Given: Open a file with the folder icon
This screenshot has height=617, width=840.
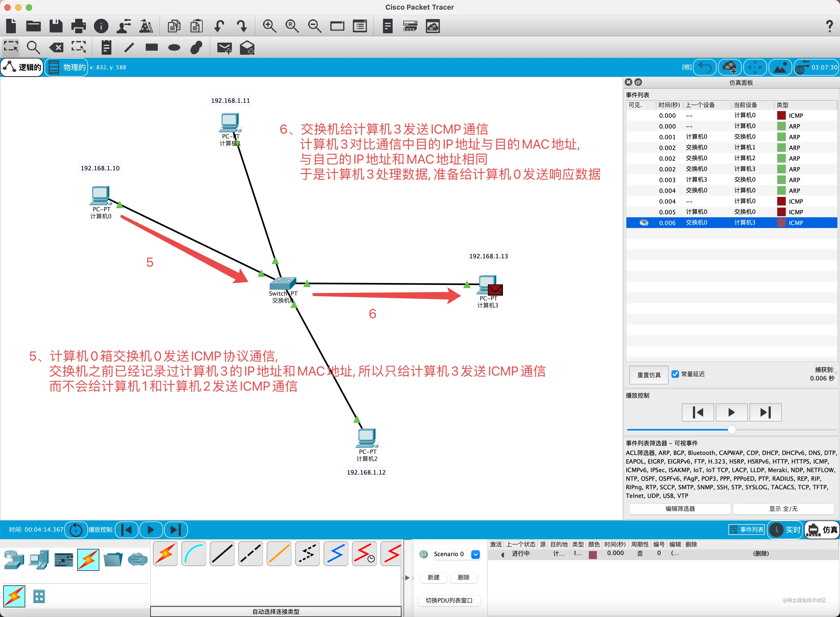Looking at the screenshot, I should coord(34,26).
